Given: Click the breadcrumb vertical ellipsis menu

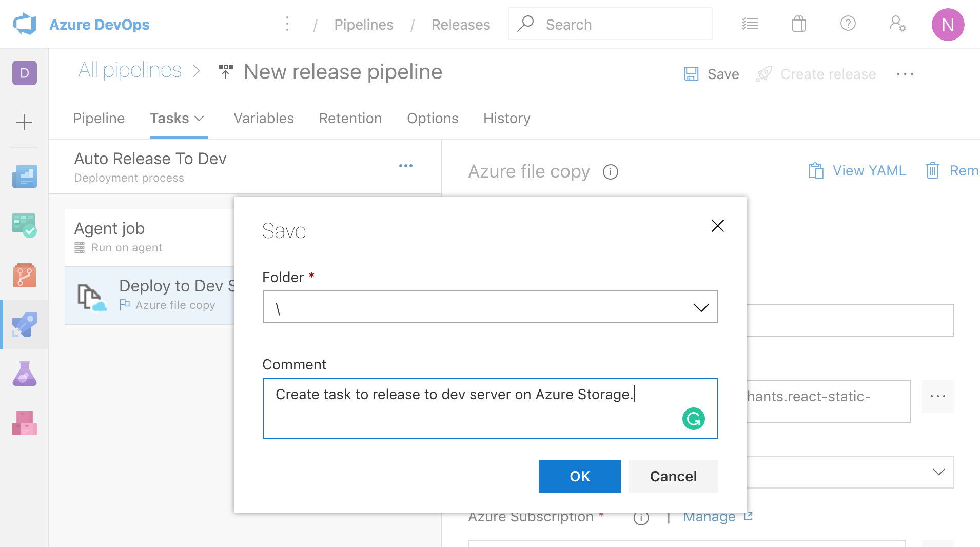Looking at the screenshot, I should [287, 24].
